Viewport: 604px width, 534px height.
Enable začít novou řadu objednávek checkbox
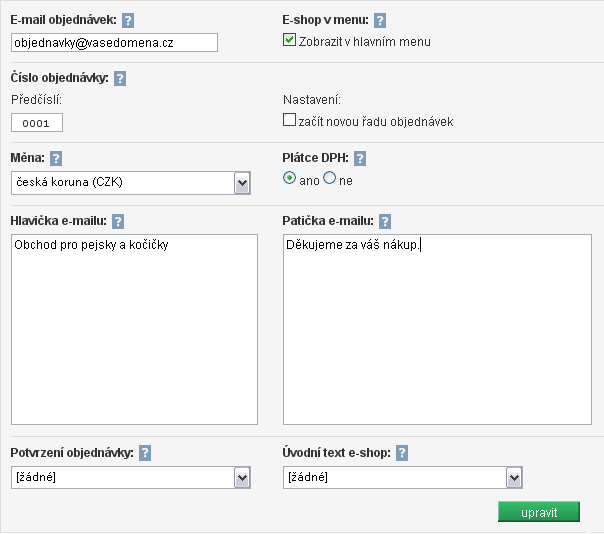coord(290,121)
